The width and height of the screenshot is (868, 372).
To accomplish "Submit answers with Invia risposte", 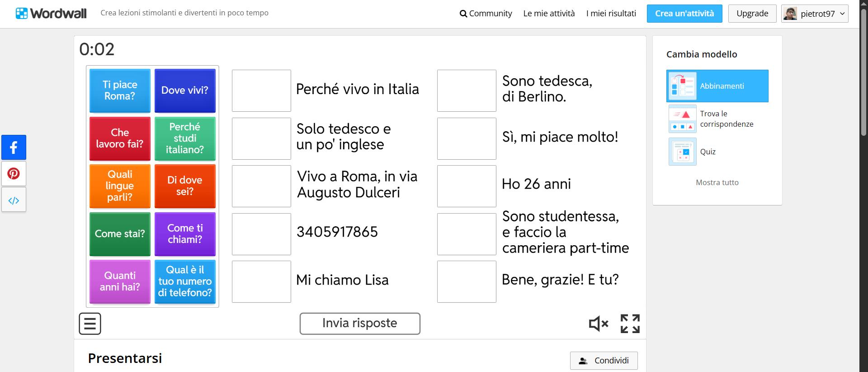I will pos(360,324).
